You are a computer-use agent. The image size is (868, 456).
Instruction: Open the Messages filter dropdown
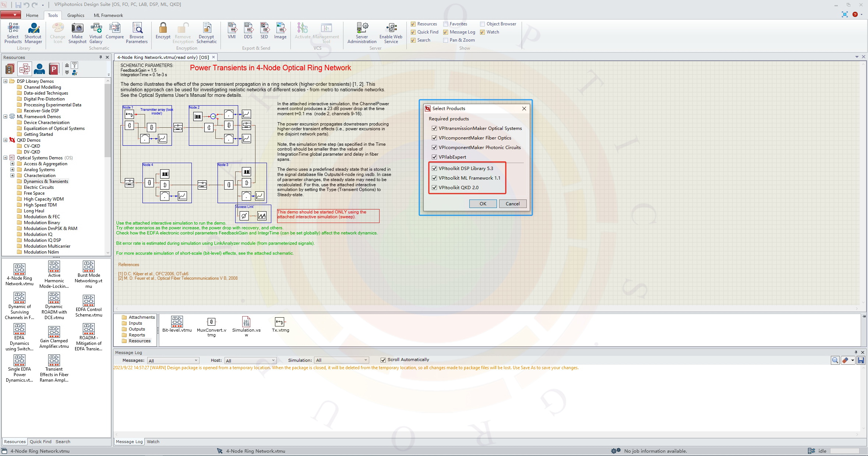tap(173, 360)
